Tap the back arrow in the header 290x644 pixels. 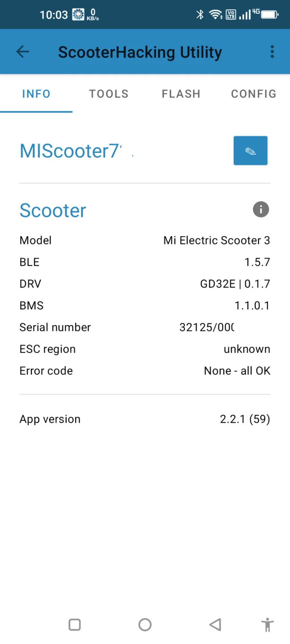click(22, 52)
